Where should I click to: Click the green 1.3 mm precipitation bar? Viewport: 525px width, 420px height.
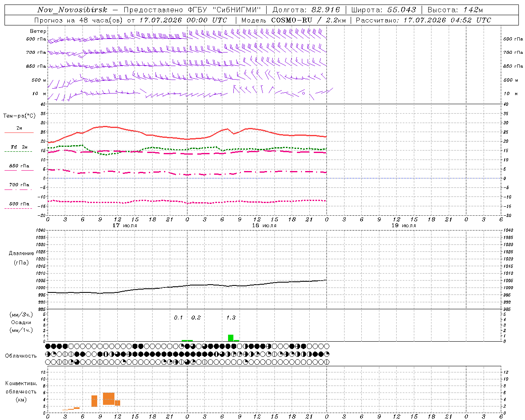point(231,338)
